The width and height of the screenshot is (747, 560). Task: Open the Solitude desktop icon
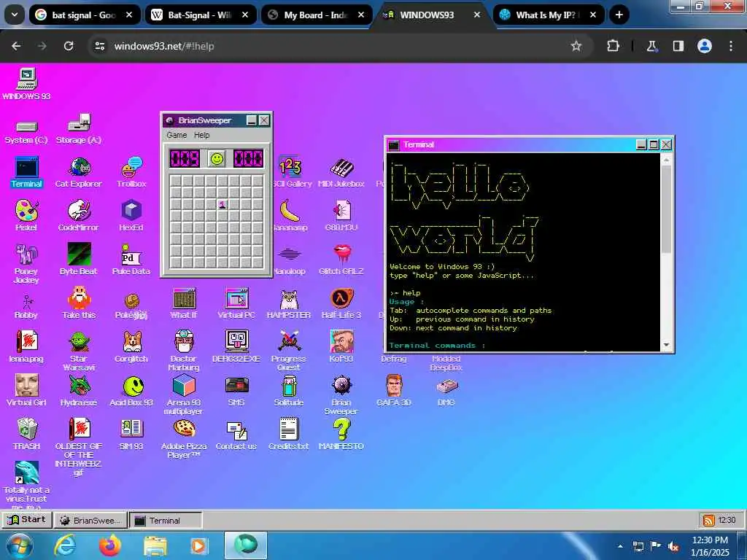(x=289, y=391)
